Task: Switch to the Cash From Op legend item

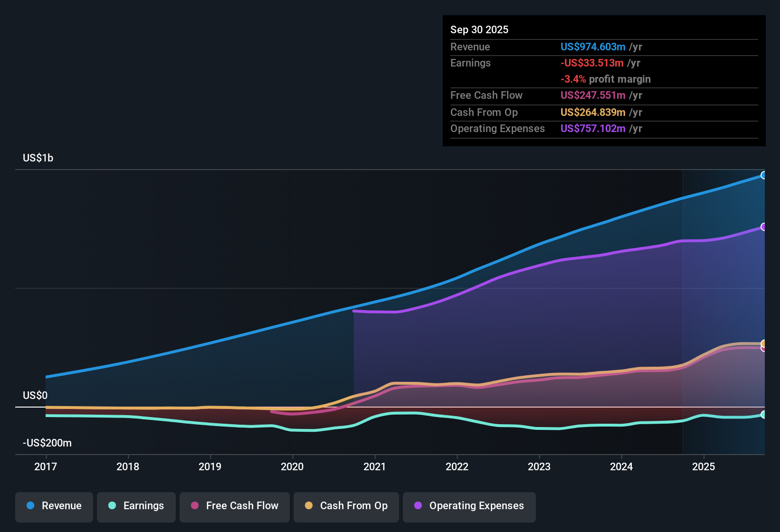Action: [x=346, y=506]
